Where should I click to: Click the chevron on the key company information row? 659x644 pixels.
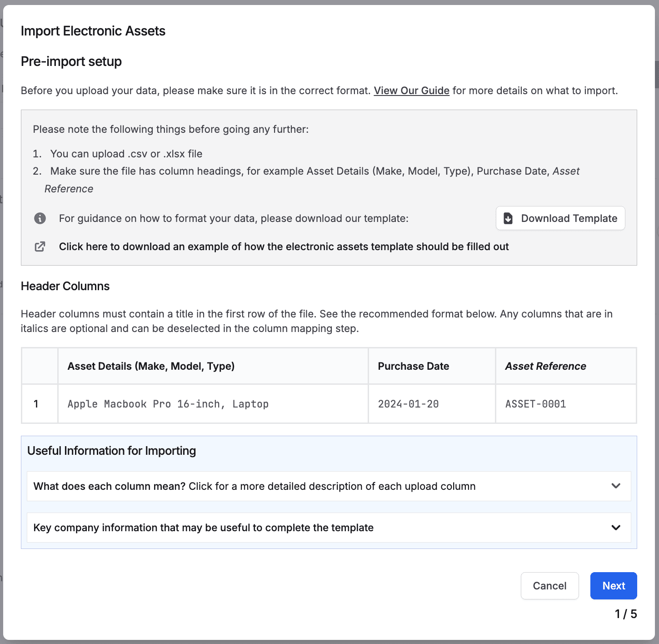[616, 528]
